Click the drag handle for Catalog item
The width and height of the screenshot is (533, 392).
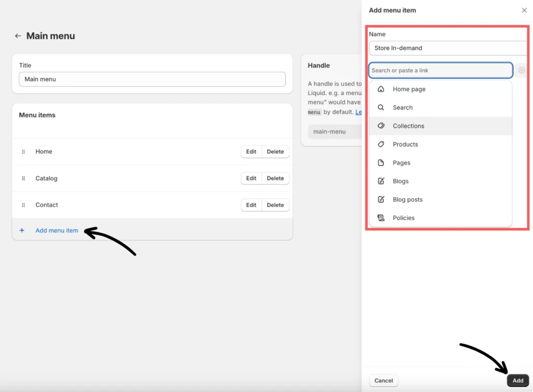23,178
